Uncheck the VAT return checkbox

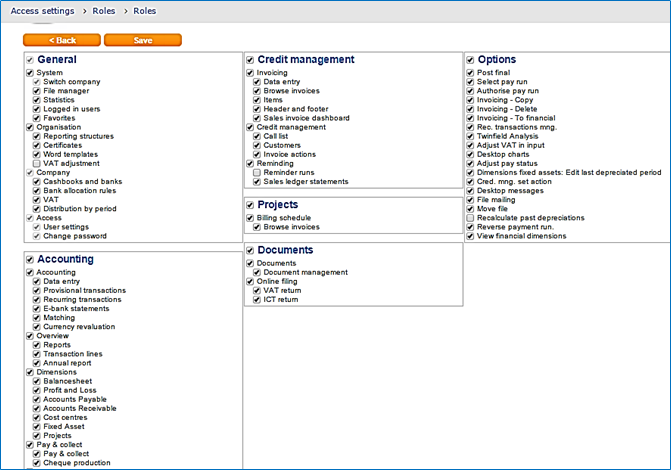pyautogui.click(x=257, y=291)
